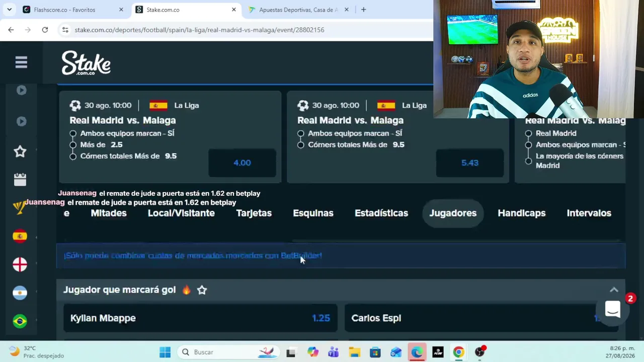Select the Spain flag in the sidebar

click(x=20, y=236)
